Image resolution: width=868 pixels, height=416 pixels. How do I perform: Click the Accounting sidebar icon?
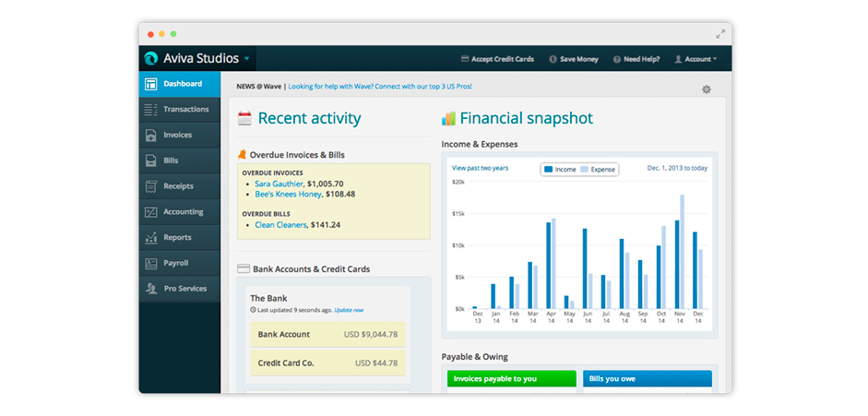[x=150, y=212]
